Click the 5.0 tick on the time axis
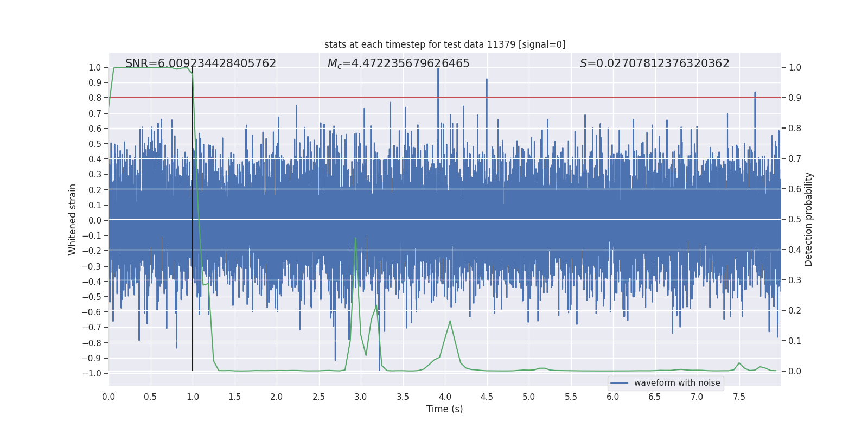 (x=529, y=397)
